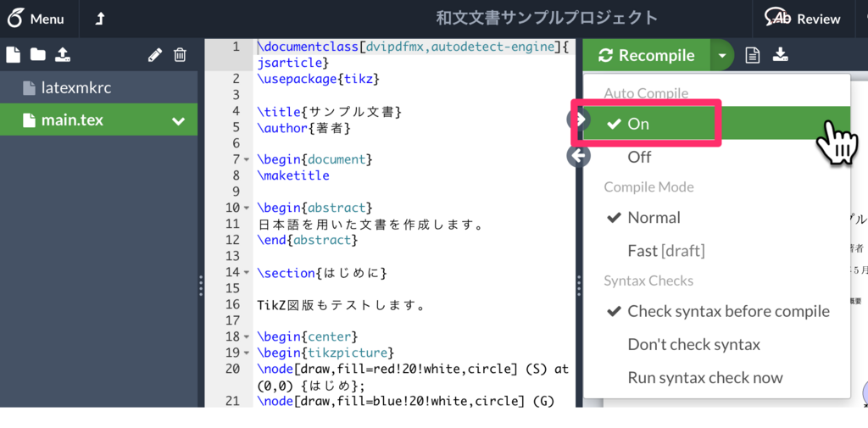Click Run syntax check now
Image resolution: width=868 pixels, height=428 pixels.
pos(716,378)
